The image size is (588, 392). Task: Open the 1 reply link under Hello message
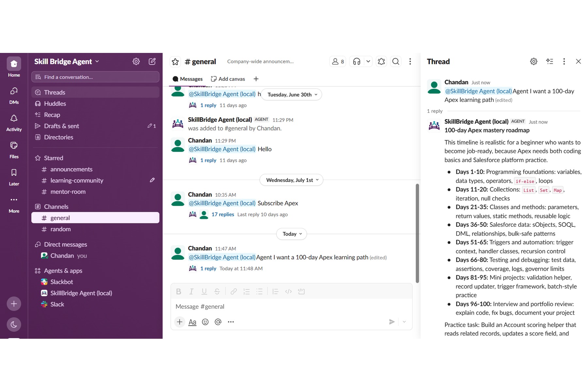tap(208, 160)
